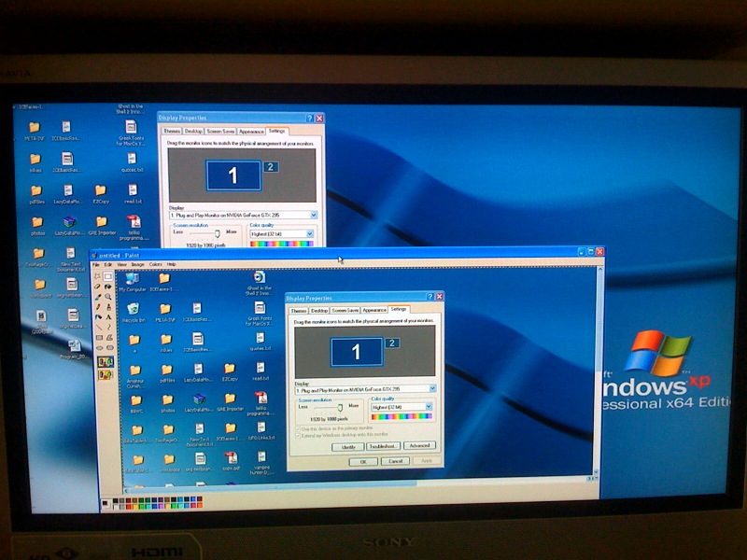Click Paint's vertical scrollbar beside the canvas

(599, 370)
